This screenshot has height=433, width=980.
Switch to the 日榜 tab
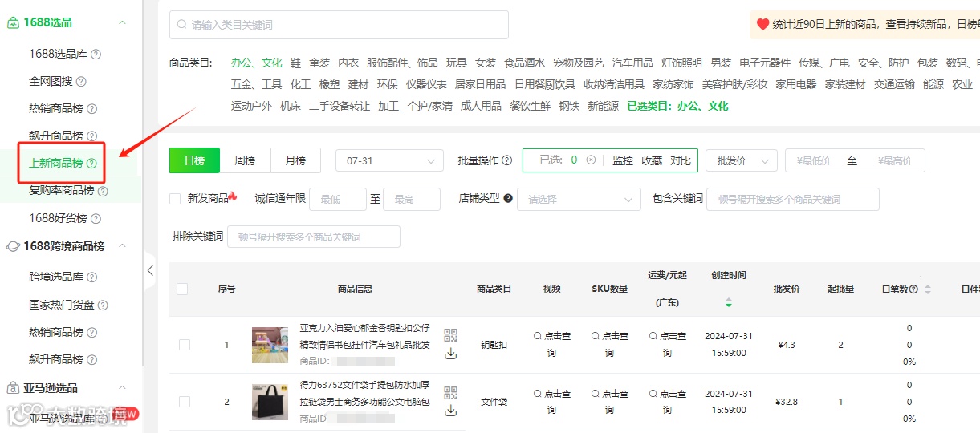coord(194,160)
